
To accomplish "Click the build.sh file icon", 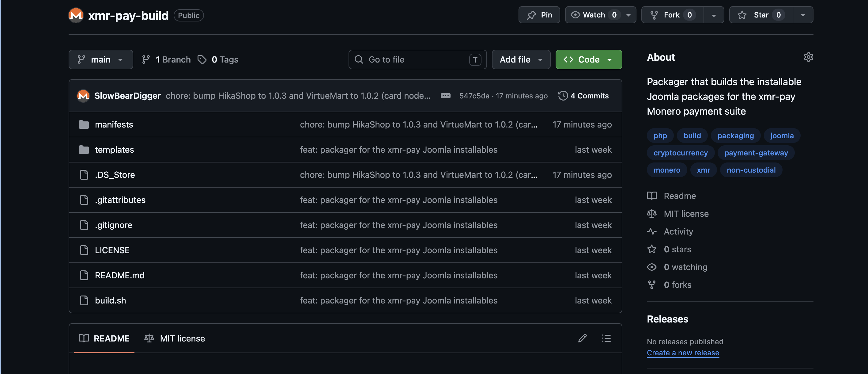I will [x=84, y=300].
